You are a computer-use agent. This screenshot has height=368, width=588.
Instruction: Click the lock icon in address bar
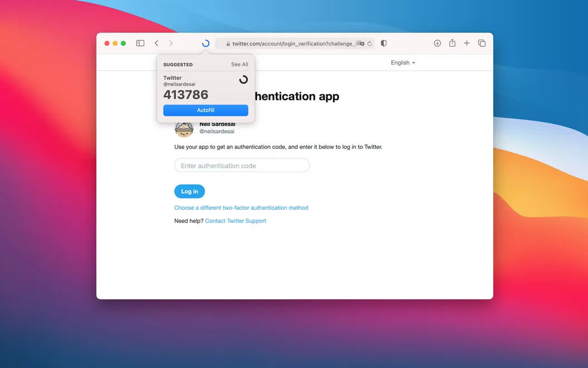tap(228, 43)
